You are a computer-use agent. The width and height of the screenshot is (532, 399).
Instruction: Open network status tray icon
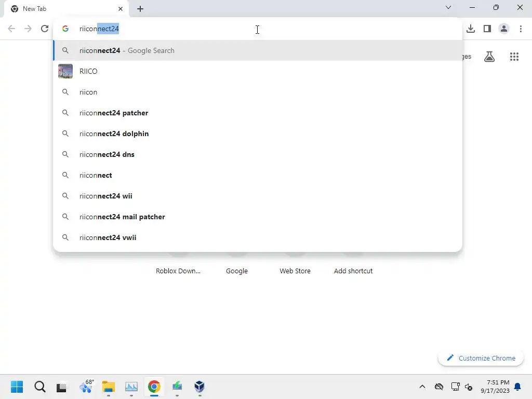(x=455, y=387)
